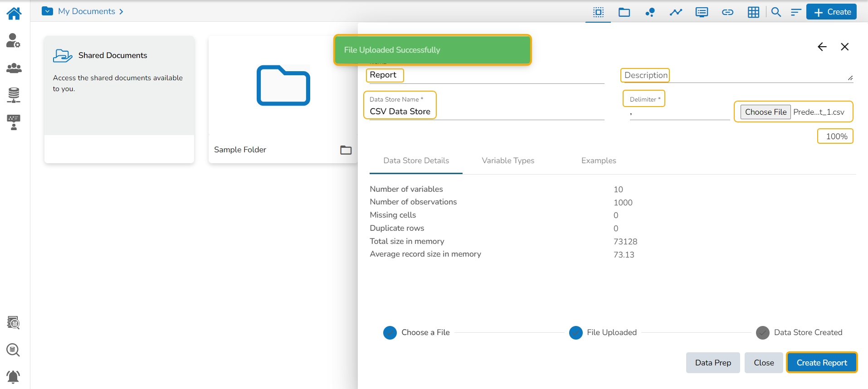Image resolution: width=868 pixels, height=389 pixels.
Task: Open the search magnifier in top toolbar
Action: (776, 12)
